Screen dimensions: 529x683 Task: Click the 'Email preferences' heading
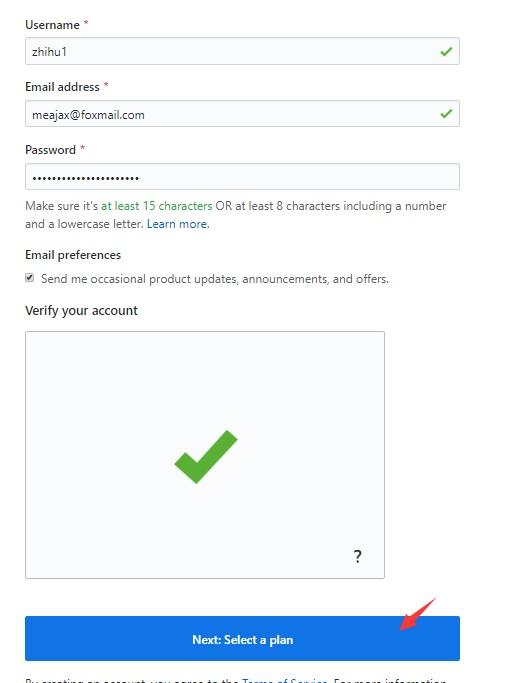73,255
